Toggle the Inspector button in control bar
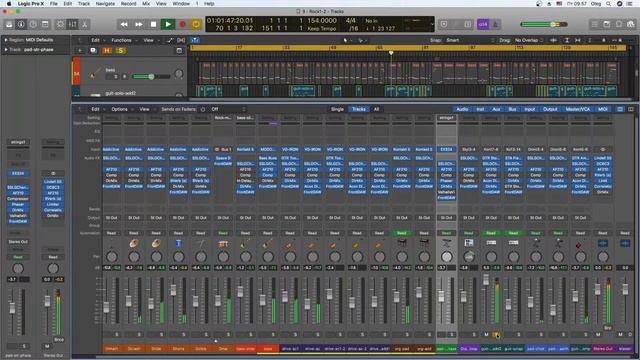The image size is (640, 360). (21, 24)
